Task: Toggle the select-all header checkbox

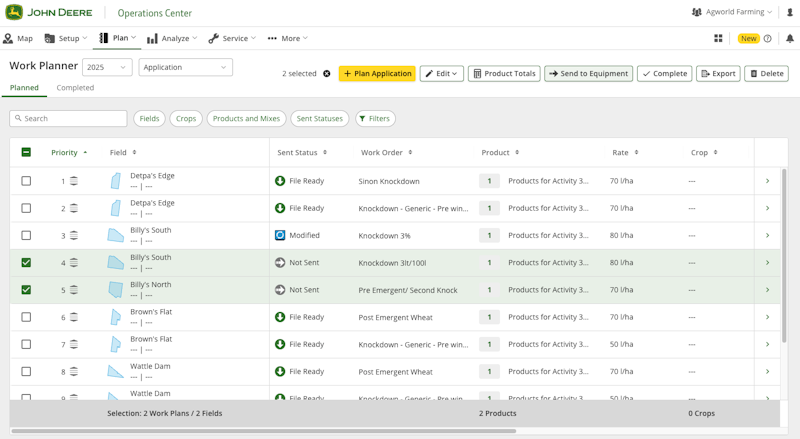Action: [x=26, y=153]
